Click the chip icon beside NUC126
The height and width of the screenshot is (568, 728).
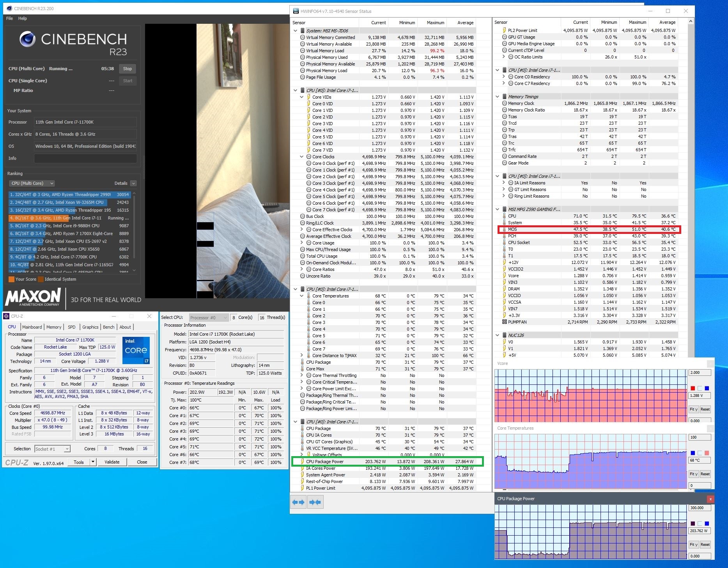(504, 335)
